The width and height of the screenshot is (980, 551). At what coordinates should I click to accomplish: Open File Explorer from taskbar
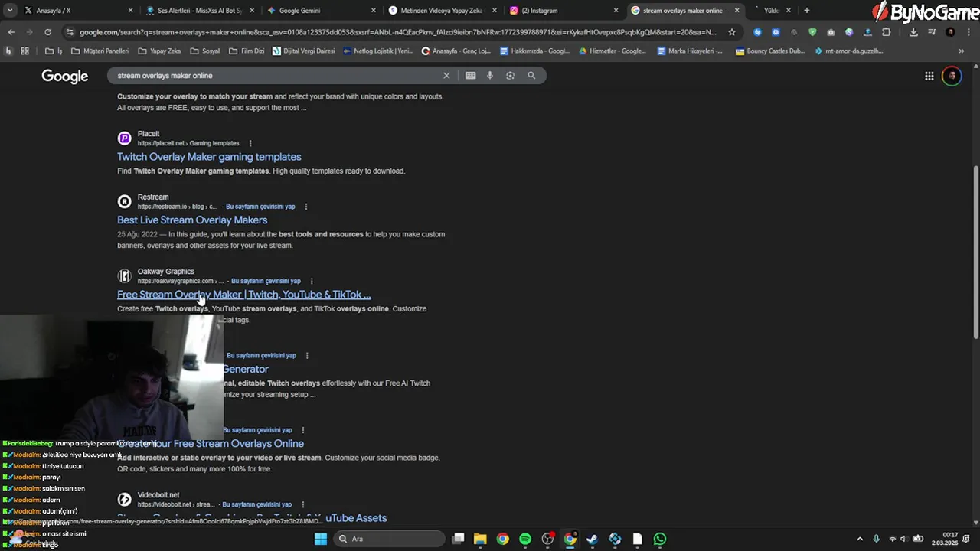pos(480,539)
